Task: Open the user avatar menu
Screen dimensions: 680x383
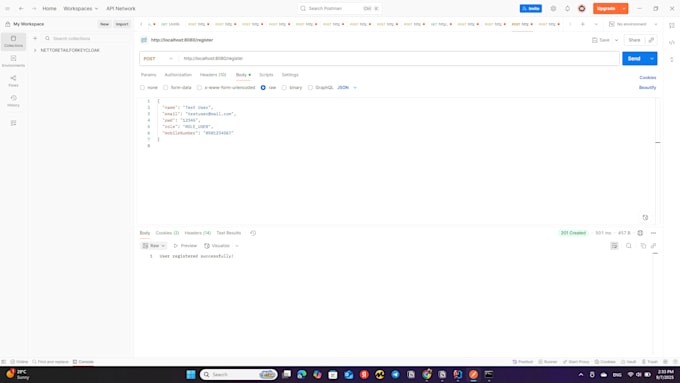Action: pos(582,9)
